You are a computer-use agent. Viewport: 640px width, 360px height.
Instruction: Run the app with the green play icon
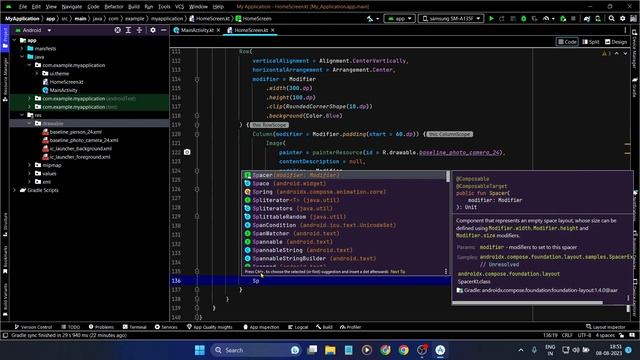pos(491,18)
